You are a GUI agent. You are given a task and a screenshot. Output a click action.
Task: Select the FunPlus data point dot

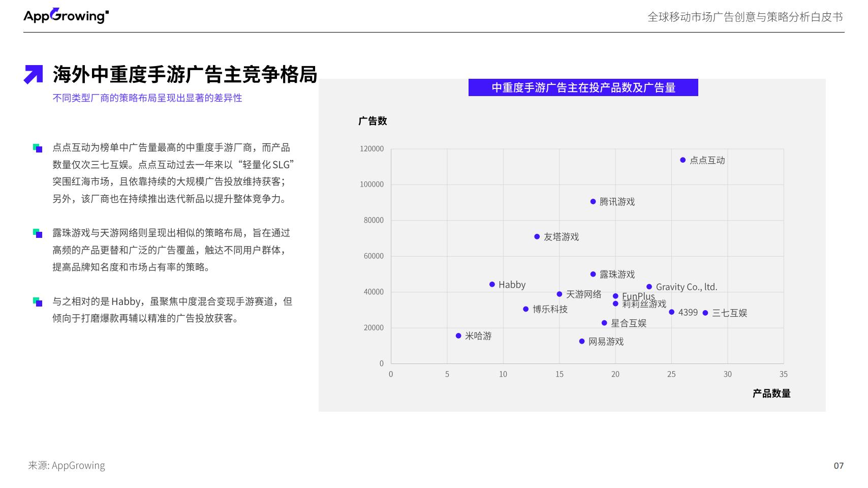[615, 296]
